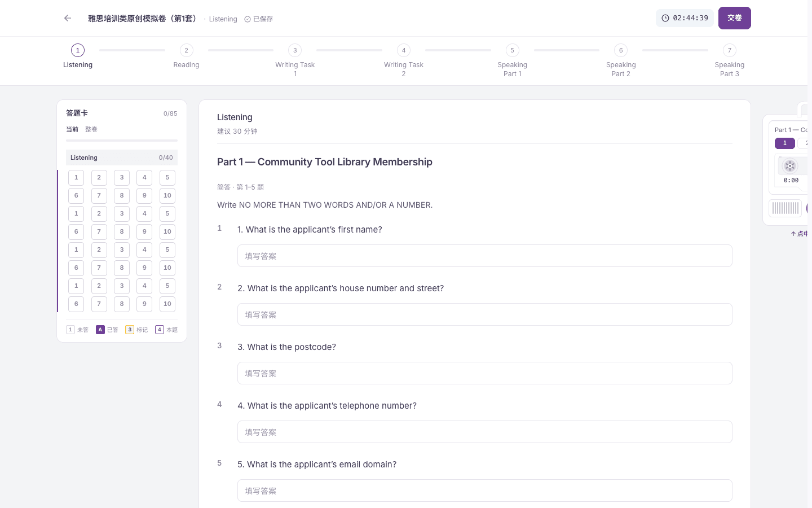Click the 标记 legend item
Image resolution: width=812 pixels, height=508 pixels.
point(136,330)
